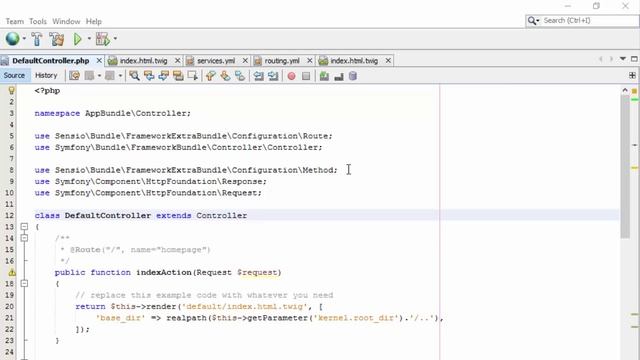Image resolution: width=640 pixels, height=360 pixels.
Task: Open the first grey editor toolbar dropdown arrow
Action: [x=99, y=76]
